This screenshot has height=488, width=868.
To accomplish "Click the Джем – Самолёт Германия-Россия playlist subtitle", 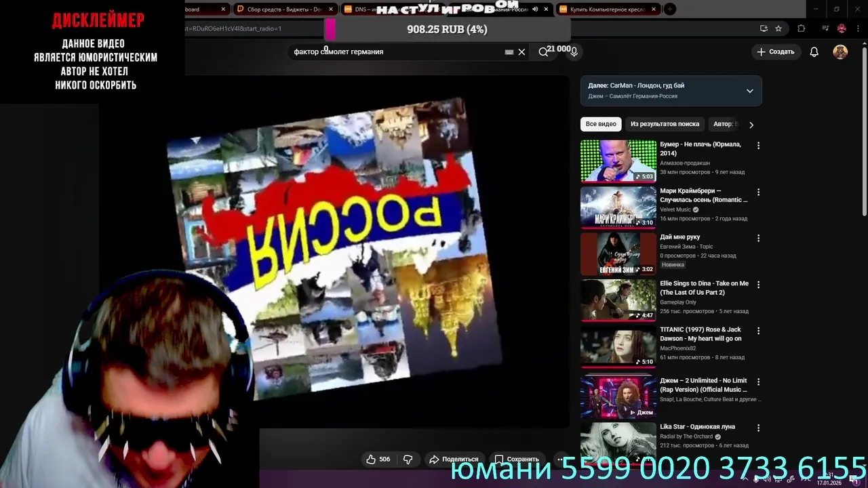I will coord(633,96).
